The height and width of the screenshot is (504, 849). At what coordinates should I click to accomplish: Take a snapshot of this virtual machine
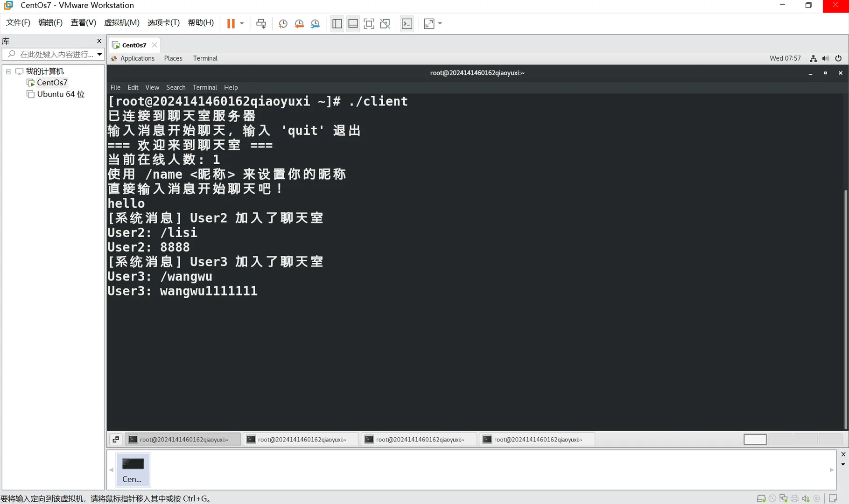coord(283,24)
